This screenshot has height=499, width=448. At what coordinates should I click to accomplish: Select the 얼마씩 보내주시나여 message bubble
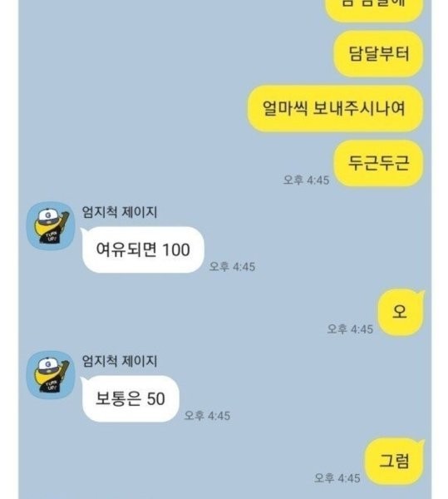point(335,108)
